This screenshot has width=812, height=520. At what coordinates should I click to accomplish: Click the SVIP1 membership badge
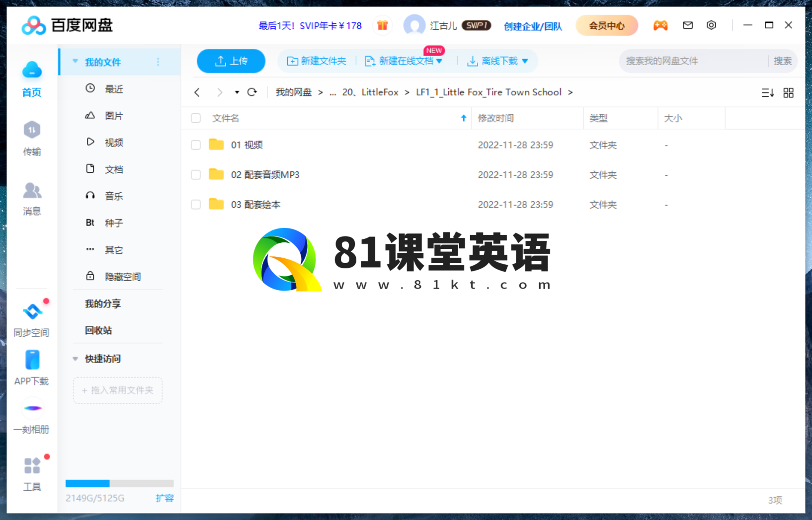tap(476, 25)
